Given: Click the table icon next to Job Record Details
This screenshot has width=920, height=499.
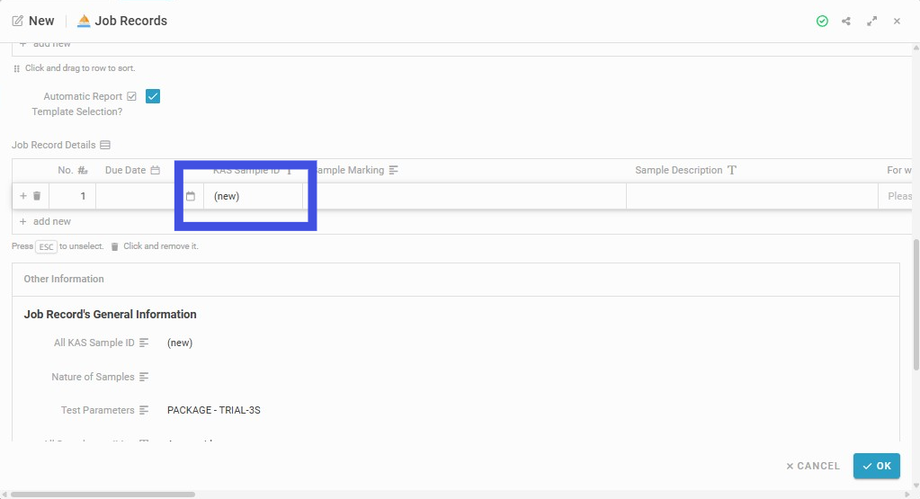Looking at the screenshot, I should (105, 145).
